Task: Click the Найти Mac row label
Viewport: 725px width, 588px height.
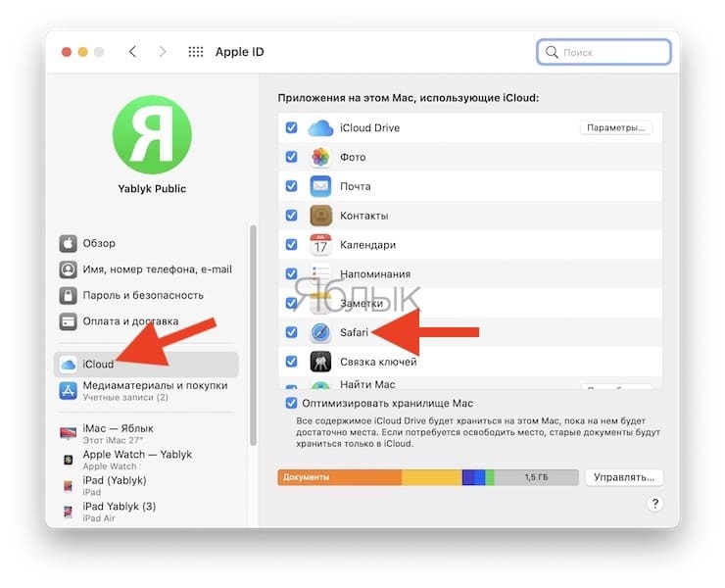Action: [x=367, y=384]
